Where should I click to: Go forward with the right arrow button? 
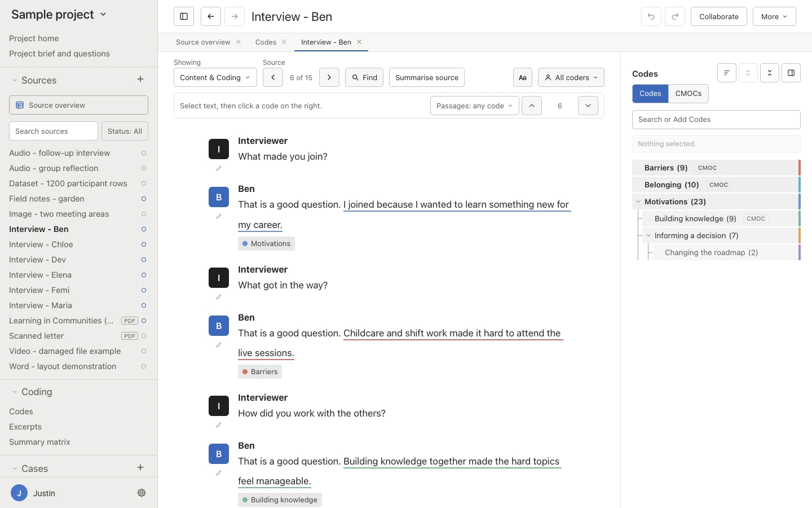[x=235, y=16]
